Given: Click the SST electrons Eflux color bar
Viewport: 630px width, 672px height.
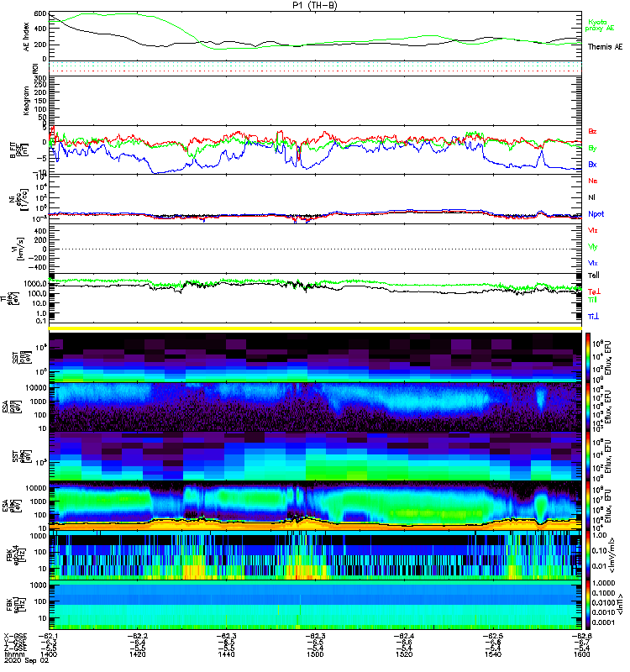Looking at the screenshot, I should 588,456.
